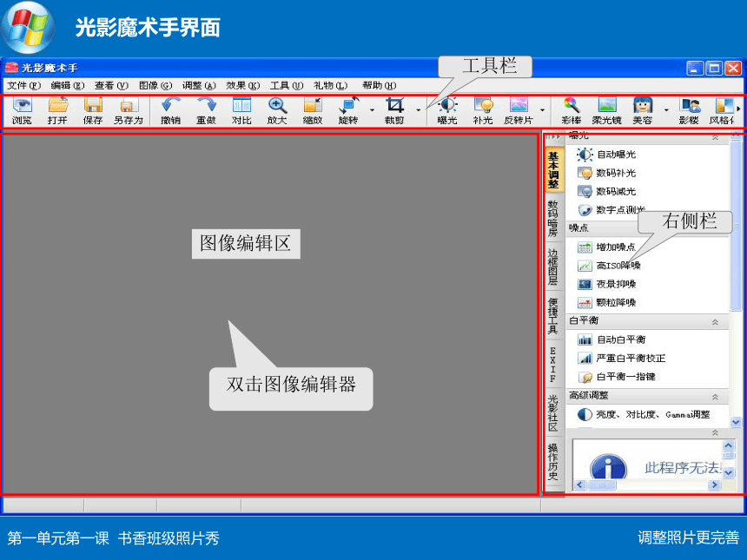Select the 裁剪 crop tool
Viewport: 747px width, 560px height.
pos(394,111)
